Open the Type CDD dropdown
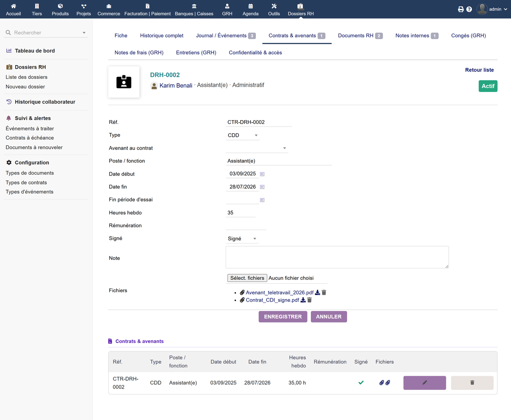 [x=243, y=135]
